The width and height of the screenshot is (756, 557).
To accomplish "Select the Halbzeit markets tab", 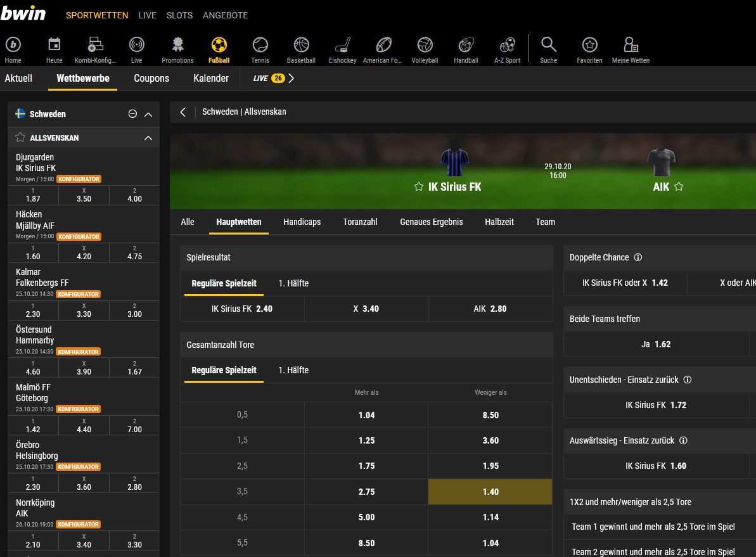I will pyautogui.click(x=499, y=222).
